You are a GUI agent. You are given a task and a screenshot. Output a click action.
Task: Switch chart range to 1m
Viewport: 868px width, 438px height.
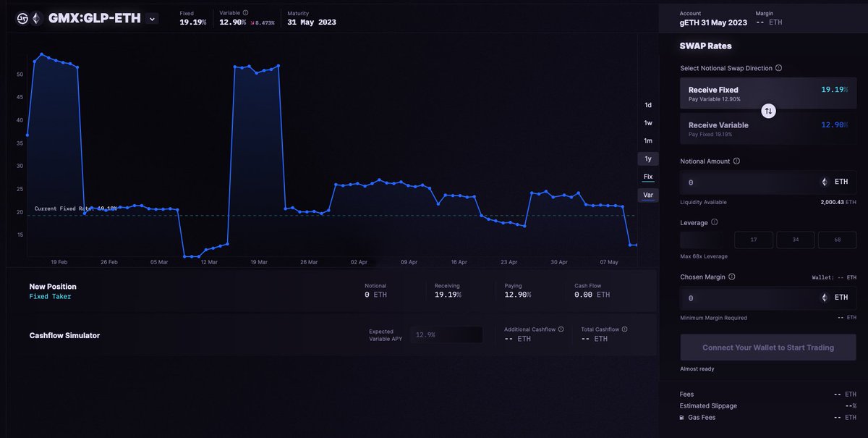coord(648,141)
